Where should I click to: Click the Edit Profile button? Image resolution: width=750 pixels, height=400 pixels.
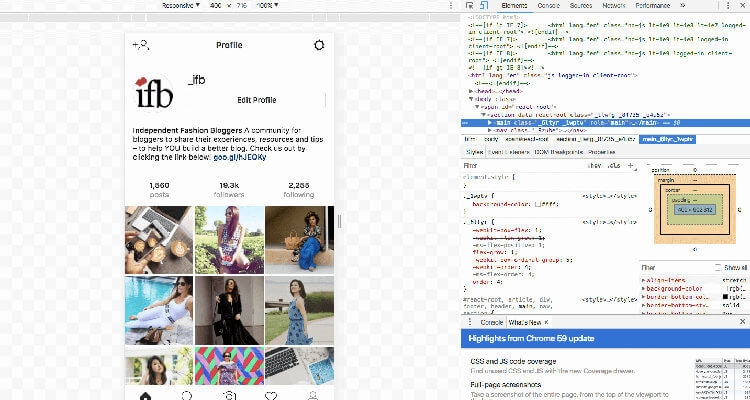[x=257, y=100]
